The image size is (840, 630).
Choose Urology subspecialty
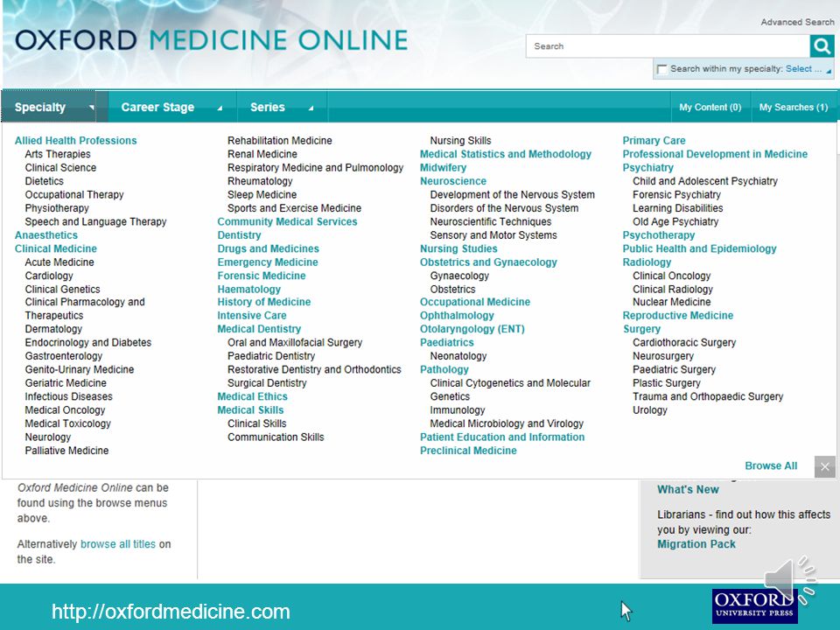pos(650,409)
